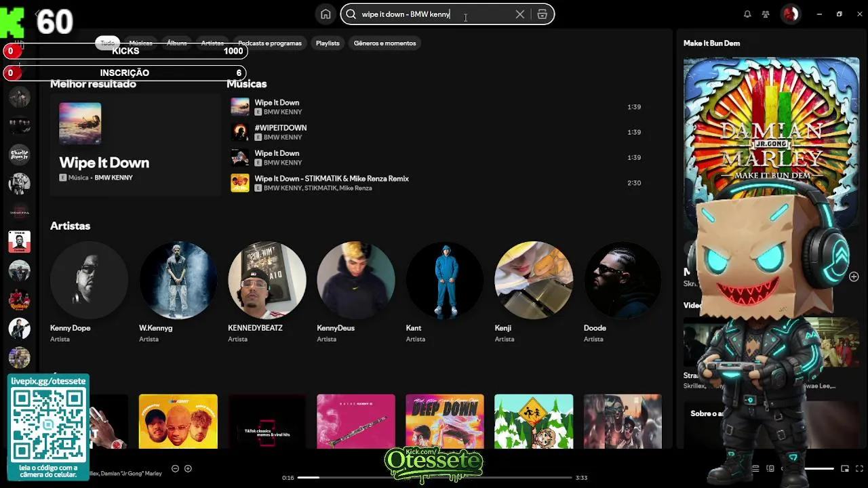Open the yellow cover with three men
This screenshot has width=868, height=488.
point(178,422)
